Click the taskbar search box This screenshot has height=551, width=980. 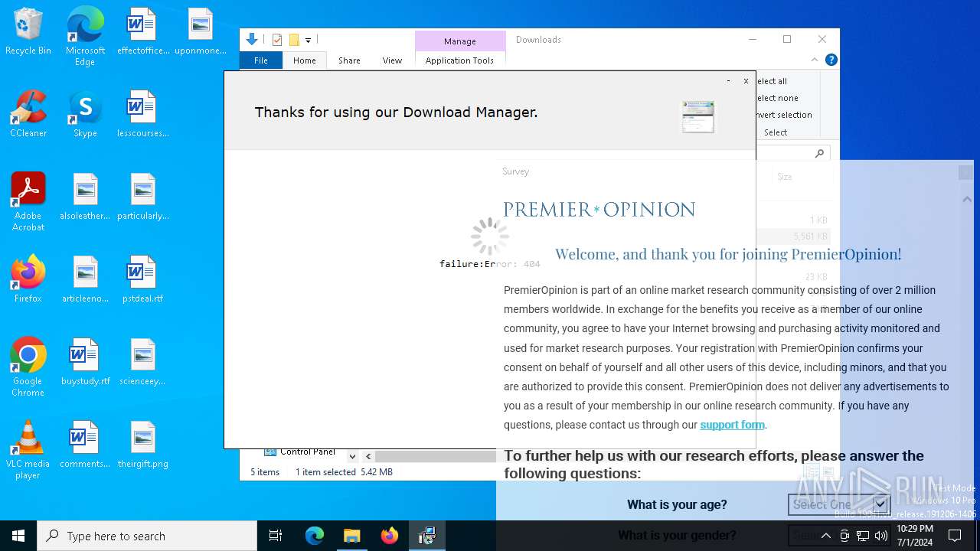pyautogui.click(x=147, y=536)
